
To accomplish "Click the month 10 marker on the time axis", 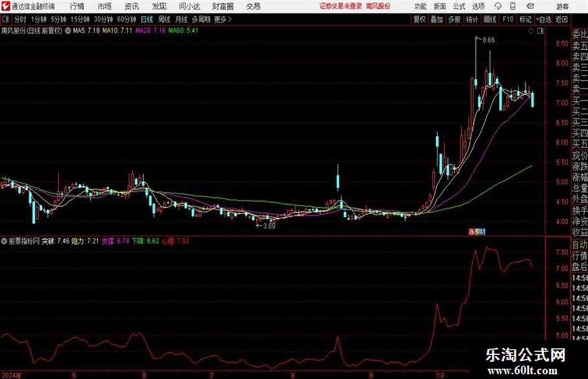I will tap(441, 375).
